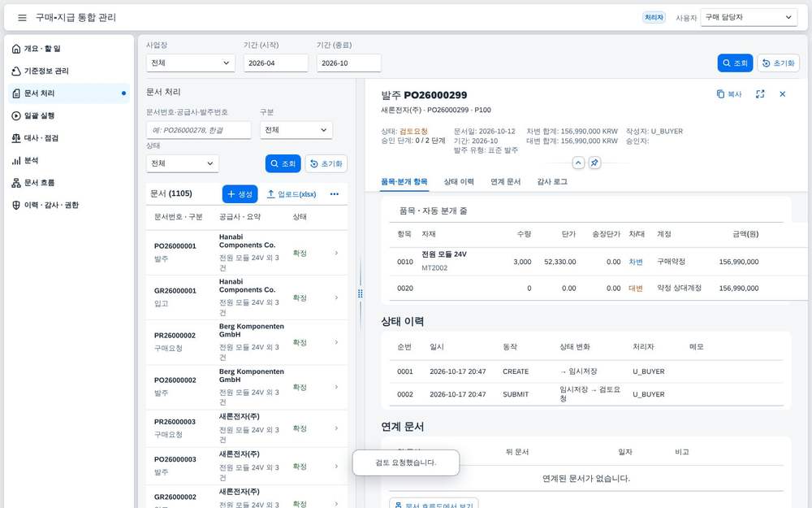The width and height of the screenshot is (812, 508).
Task: Open row GR26000001 chevron
Action: pos(337,297)
